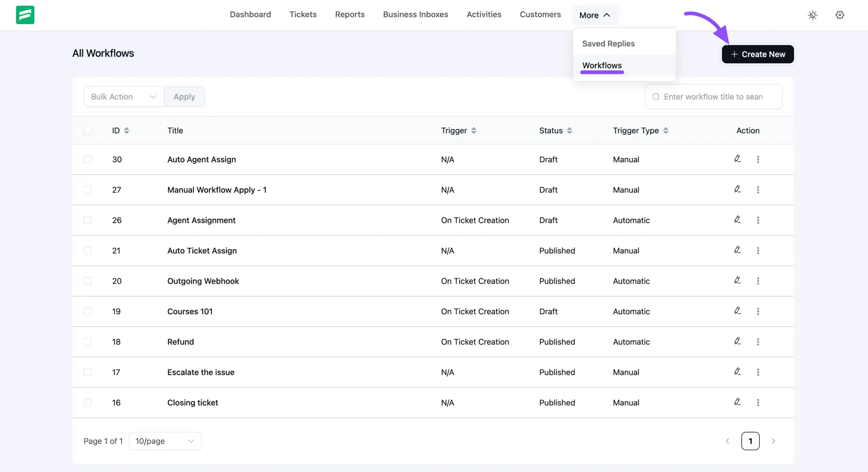Check the Escalate the issue checkbox
The image size is (868, 472).
click(x=88, y=372)
